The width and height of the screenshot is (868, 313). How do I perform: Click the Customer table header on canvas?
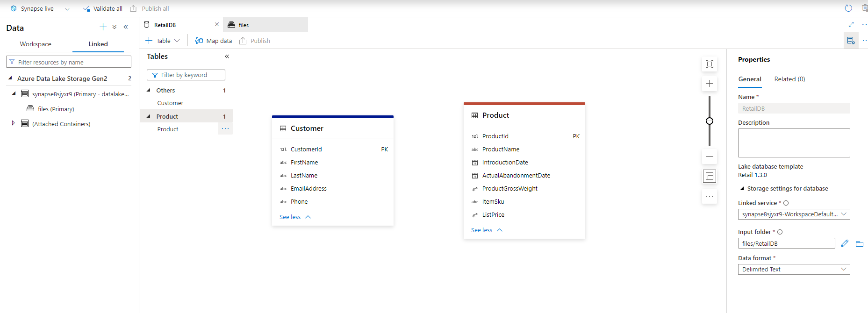pos(333,128)
